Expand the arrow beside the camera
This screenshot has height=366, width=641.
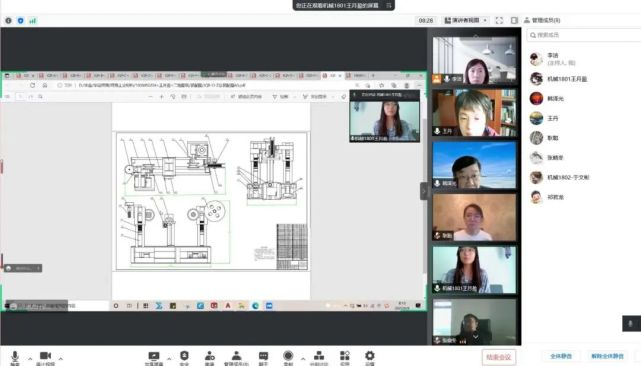[61, 359]
